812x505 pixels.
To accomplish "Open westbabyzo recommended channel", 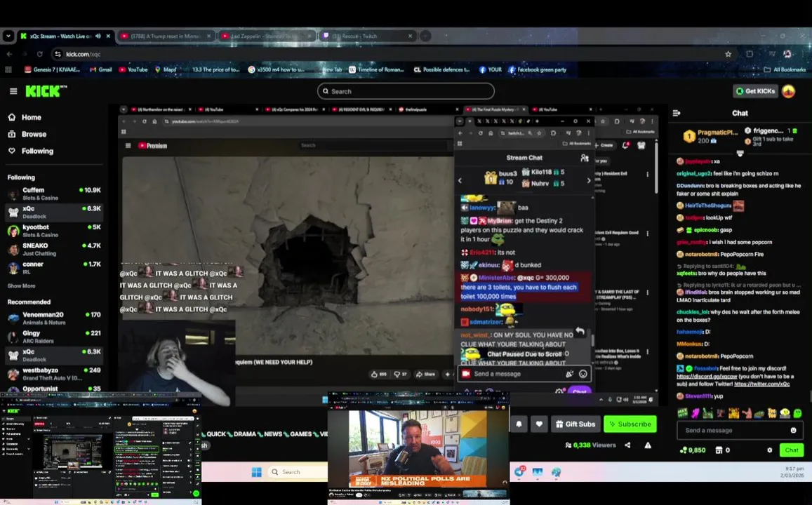I will 54,374.
